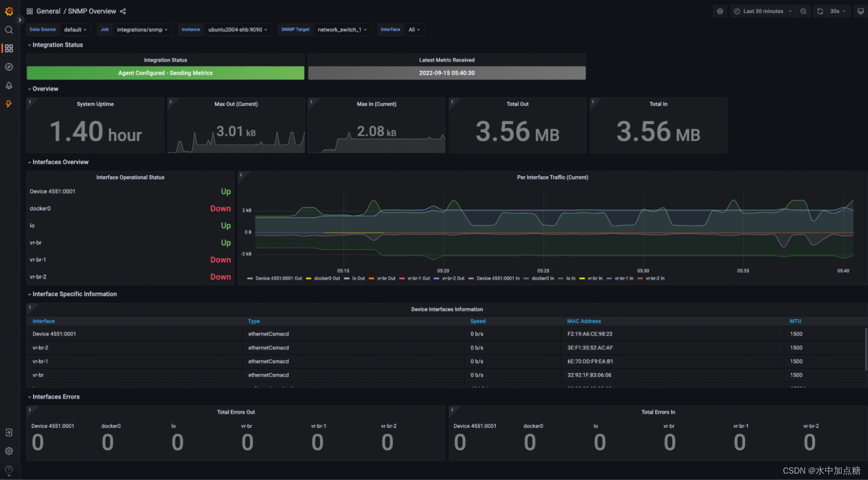Go to the General folder breadcrumb
This screenshot has width=868, height=480.
[x=48, y=11]
